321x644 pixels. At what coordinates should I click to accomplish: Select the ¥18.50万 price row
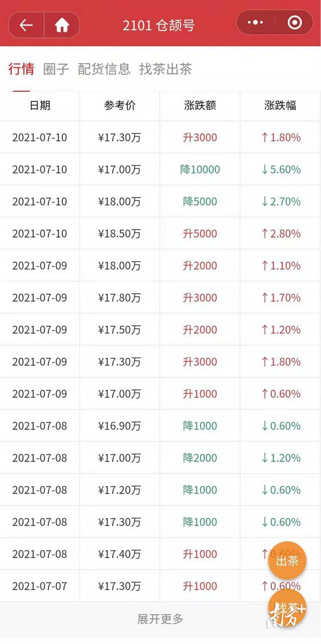click(x=120, y=234)
